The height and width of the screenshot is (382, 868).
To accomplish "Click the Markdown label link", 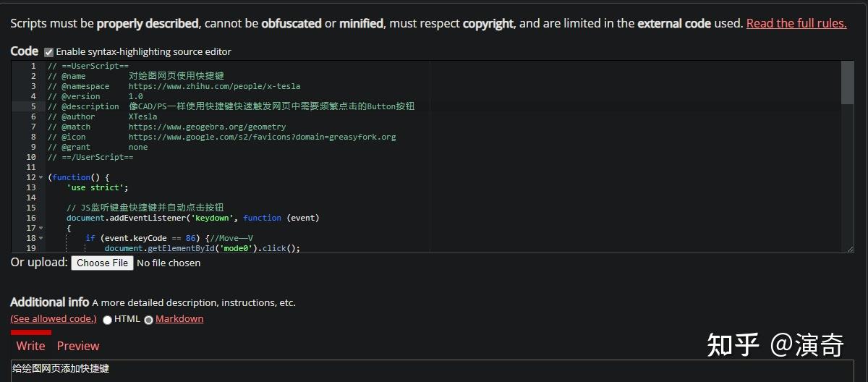I will pos(179,319).
